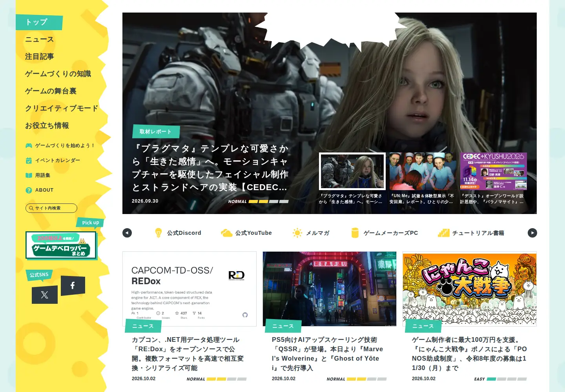Open ゲームづくりの知識 in sidebar
The image size is (565, 392).
pos(58,74)
